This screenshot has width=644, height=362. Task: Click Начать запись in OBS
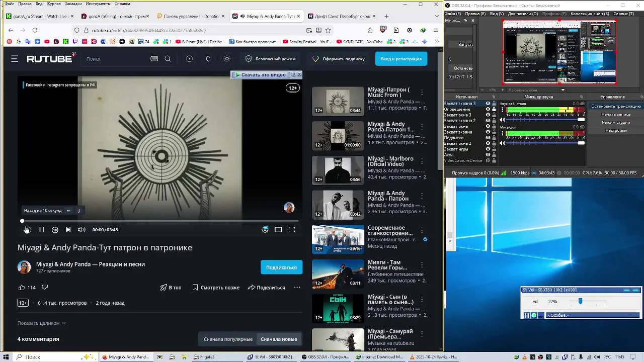(616, 114)
